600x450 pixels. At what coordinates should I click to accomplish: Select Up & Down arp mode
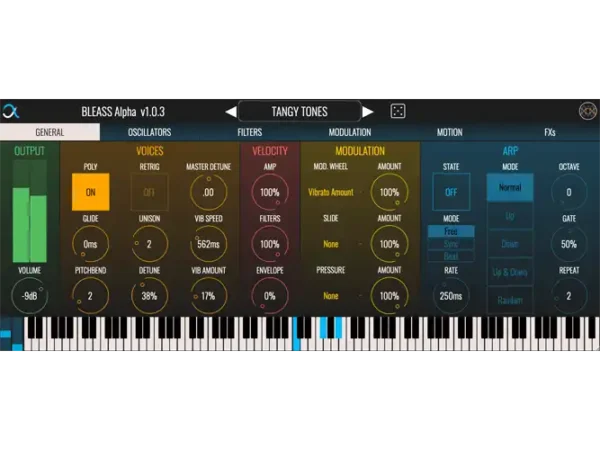(510, 272)
